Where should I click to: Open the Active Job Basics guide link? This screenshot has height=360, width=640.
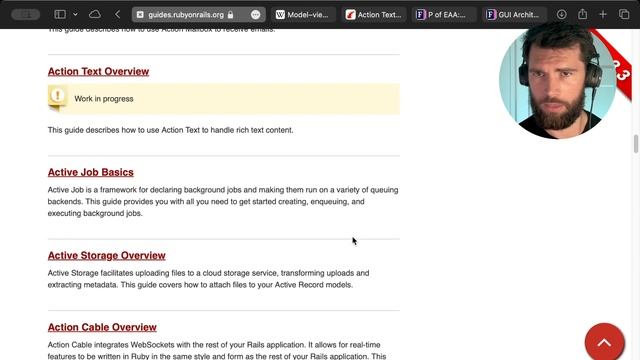[x=91, y=172]
